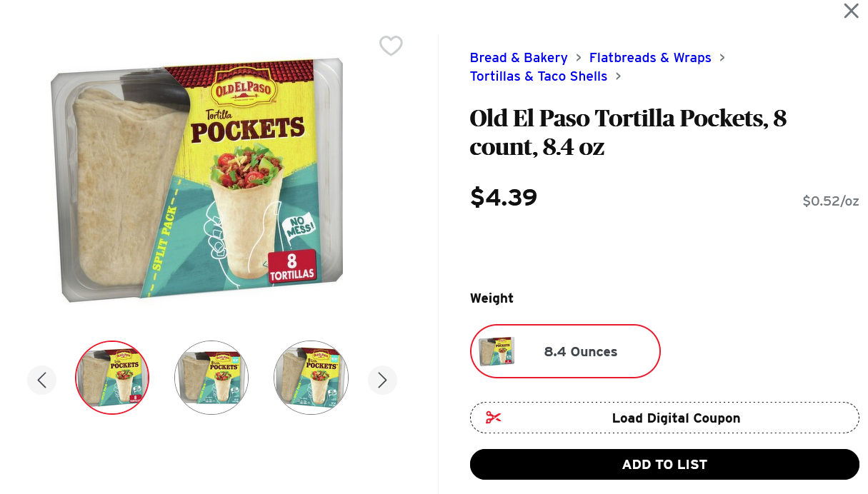Advance to the next product image

click(x=382, y=380)
